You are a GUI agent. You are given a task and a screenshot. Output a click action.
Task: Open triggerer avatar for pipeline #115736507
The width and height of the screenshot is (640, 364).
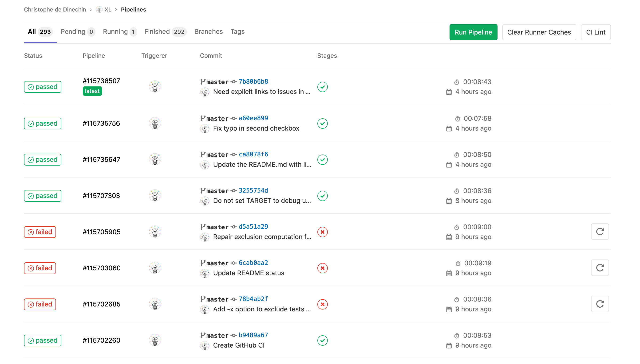[x=155, y=86]
